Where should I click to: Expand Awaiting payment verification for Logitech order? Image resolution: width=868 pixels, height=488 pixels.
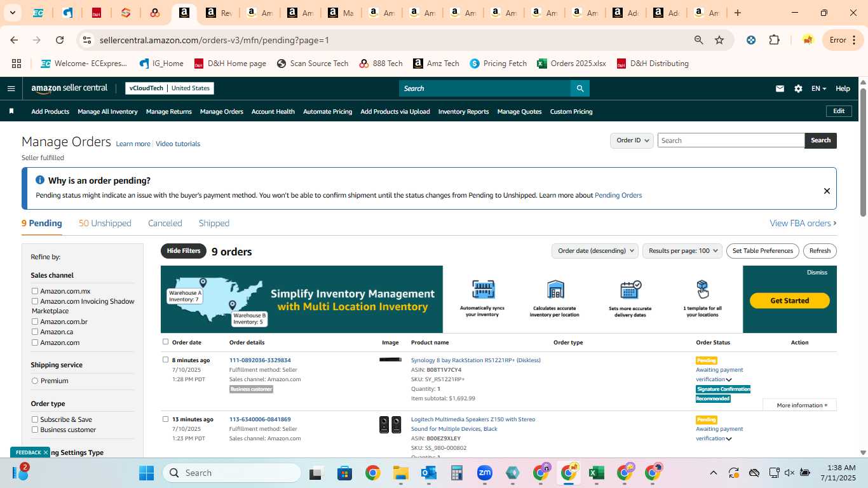tap(729, 439)
